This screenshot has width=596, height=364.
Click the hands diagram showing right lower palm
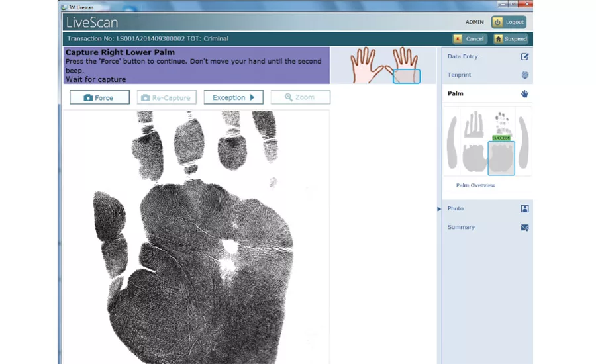tap(385, 66)
